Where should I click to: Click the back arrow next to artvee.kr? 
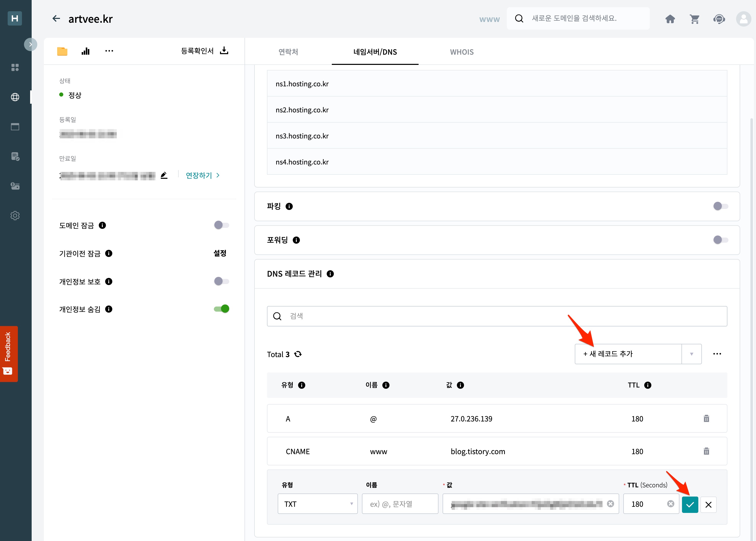click(56, 19)
